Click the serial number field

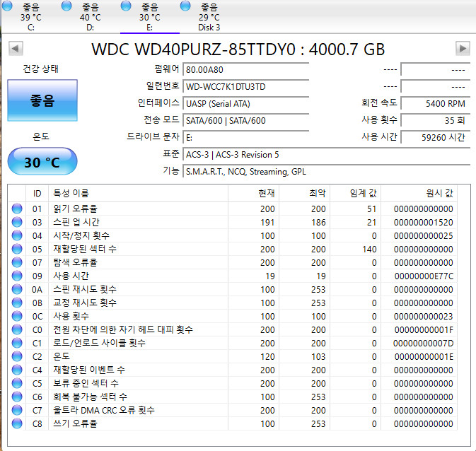pos(245,86)
